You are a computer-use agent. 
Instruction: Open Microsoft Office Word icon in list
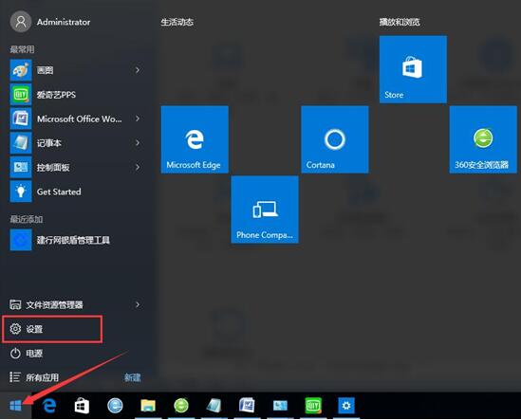[x=21, y=119]
